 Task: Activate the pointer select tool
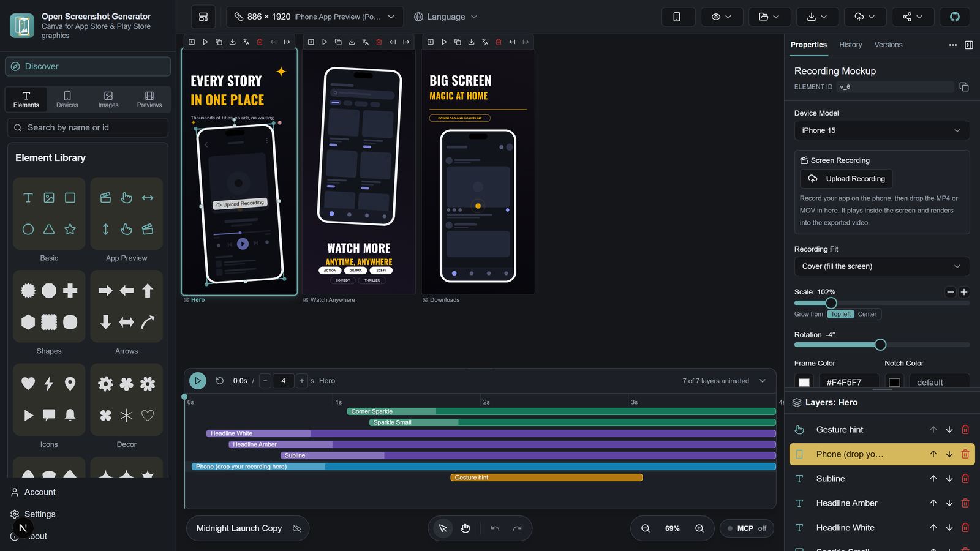443,528
